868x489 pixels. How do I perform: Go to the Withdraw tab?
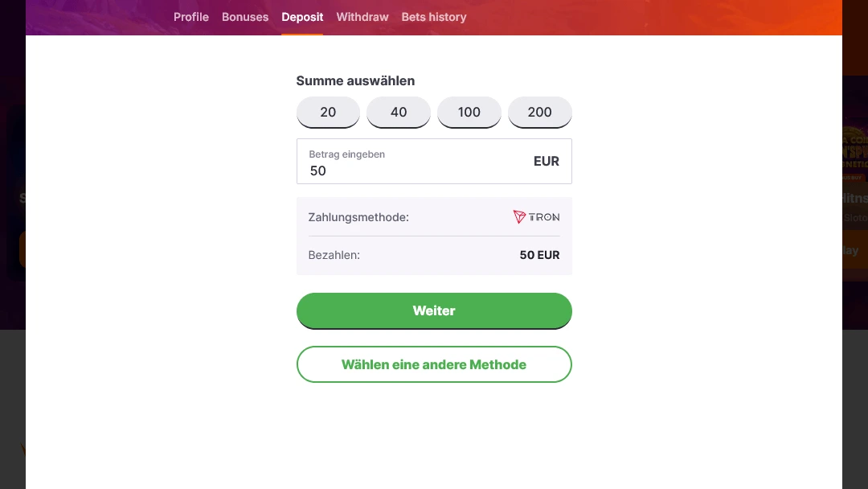362,17
